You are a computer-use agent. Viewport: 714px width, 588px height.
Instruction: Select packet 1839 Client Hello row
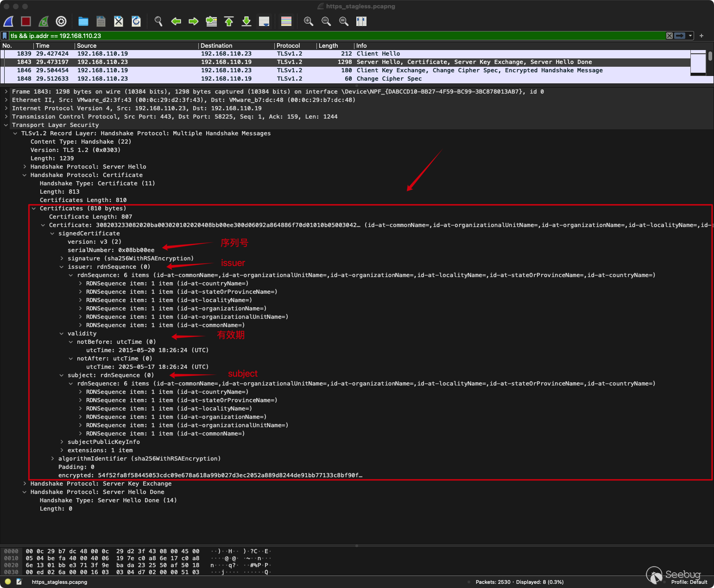pyautogui.click(x=345, y=54)
